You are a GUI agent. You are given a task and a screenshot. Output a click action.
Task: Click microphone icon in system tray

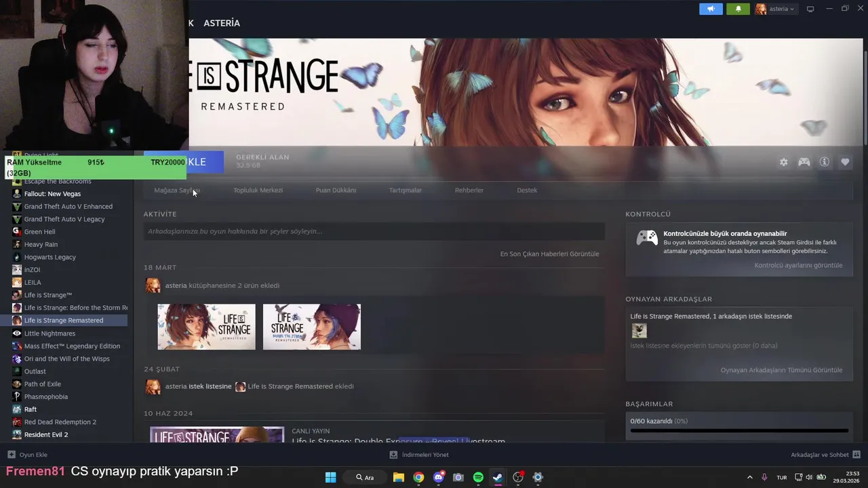[x=764, y=477]
